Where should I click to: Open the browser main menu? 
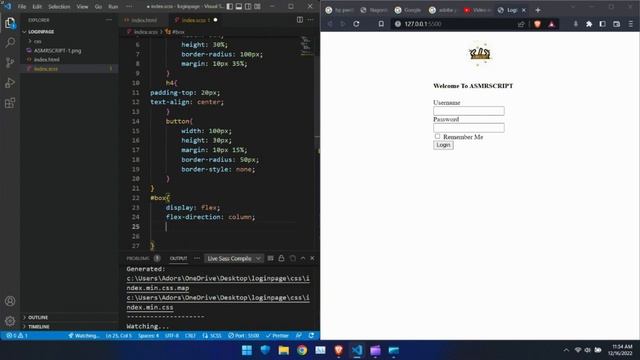click(631, 24)
